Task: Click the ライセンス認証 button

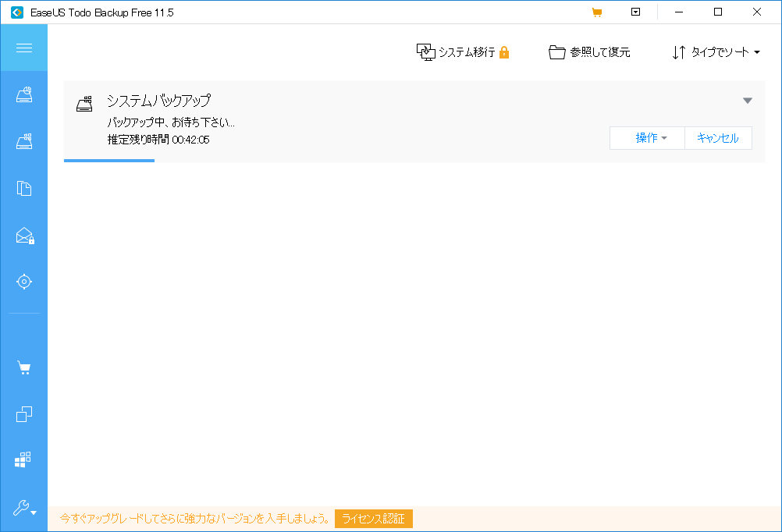Action: pos(374,519)
